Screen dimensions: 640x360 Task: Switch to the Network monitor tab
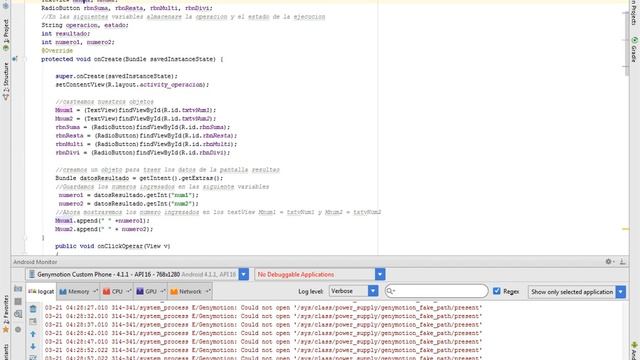coord(190,291)
